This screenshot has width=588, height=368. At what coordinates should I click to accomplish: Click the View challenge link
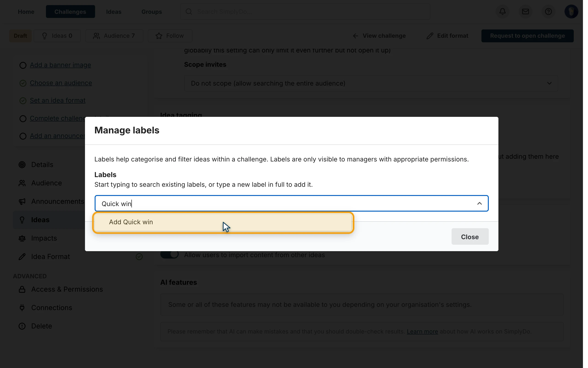[379, 36]
